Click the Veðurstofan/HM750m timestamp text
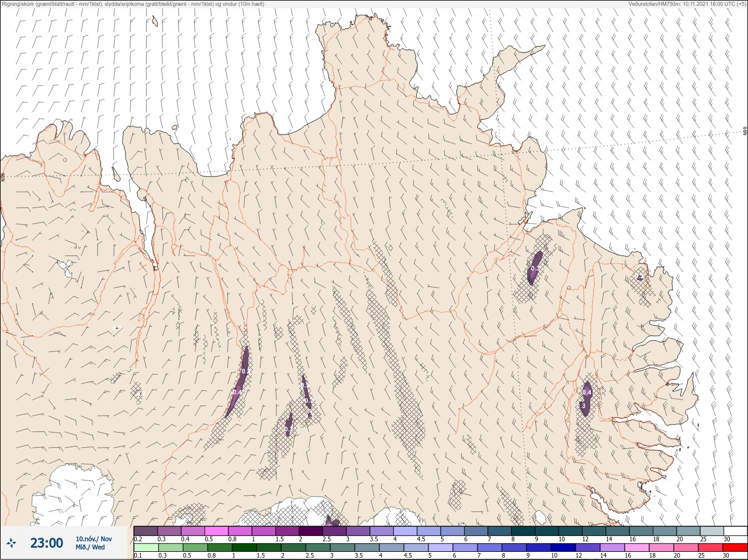748x560 pixels. 687,4
